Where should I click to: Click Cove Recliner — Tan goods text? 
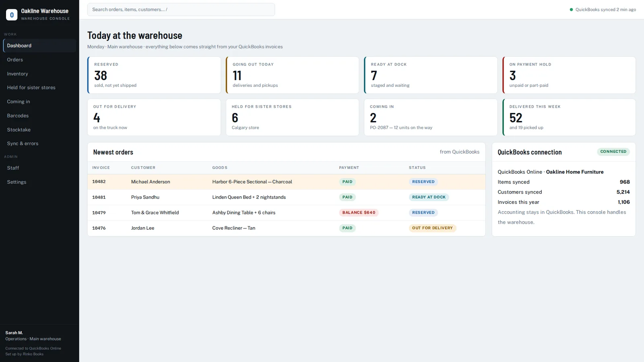coord(234,228)
